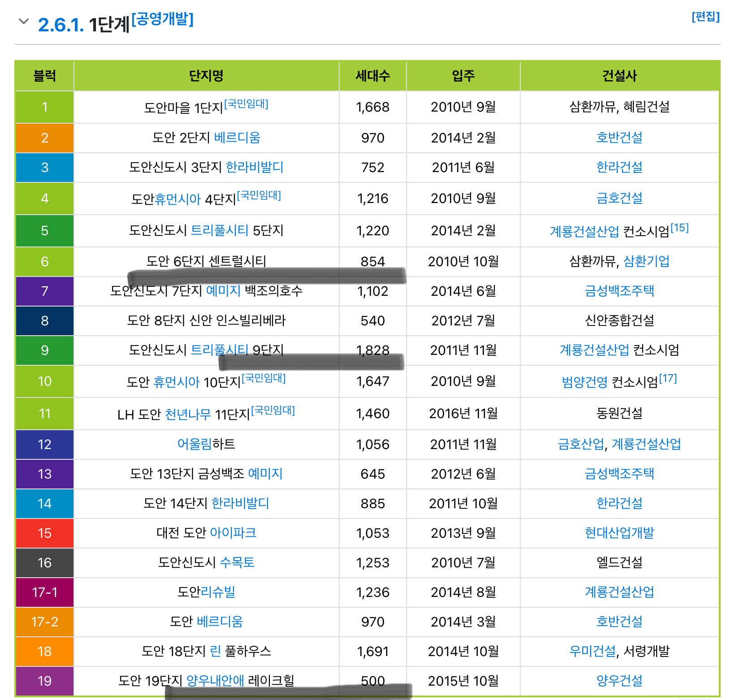Viewport: 735px width, 700px height.
Task: Select household count 1,691
Action: click(373, 652)
